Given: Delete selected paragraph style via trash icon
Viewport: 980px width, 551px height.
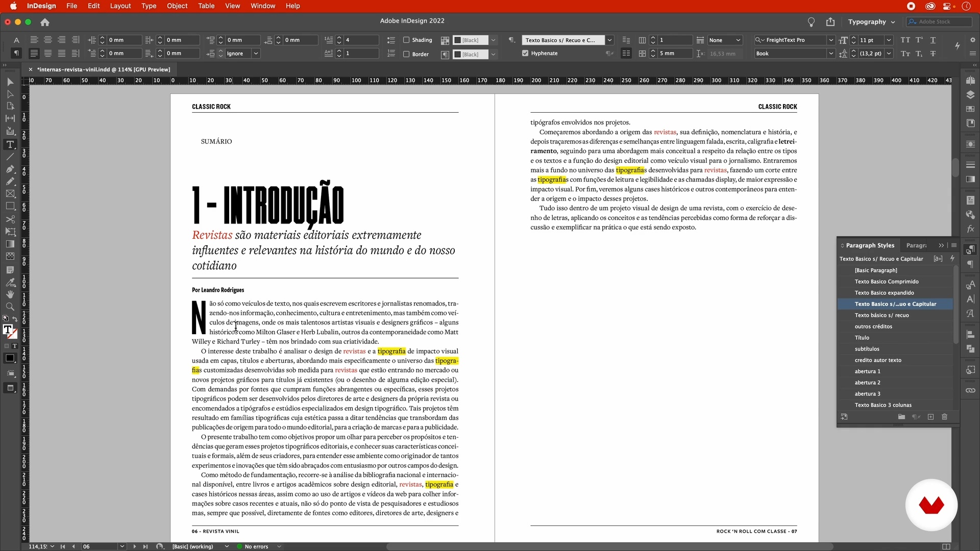Looking at the screenshot, I should click(944, 417).
